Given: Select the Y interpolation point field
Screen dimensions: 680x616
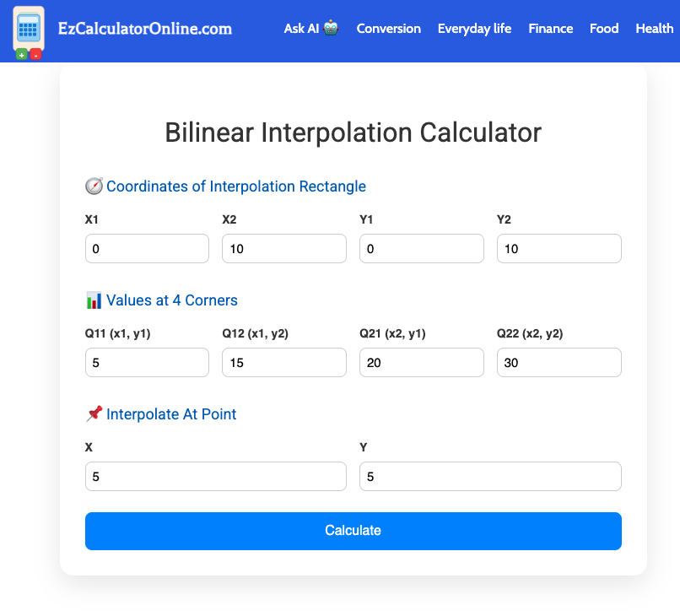Looking at the screenshot, I should [x=490, y=476].
